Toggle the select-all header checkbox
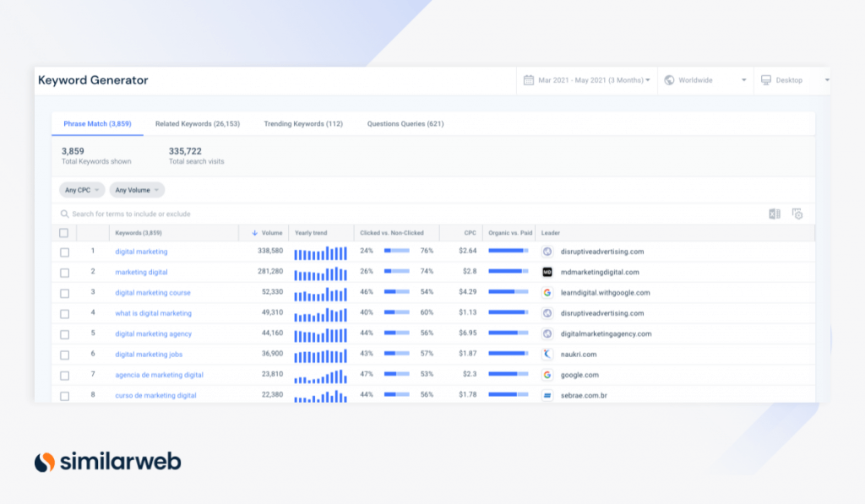This screenshot has width=865, height=504. click(64, 233)
